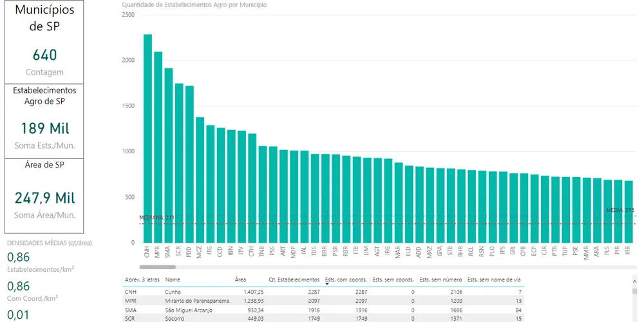Click the 'Cunha' name cell
This screenshot has height=322, width=644.
(172, 292)
